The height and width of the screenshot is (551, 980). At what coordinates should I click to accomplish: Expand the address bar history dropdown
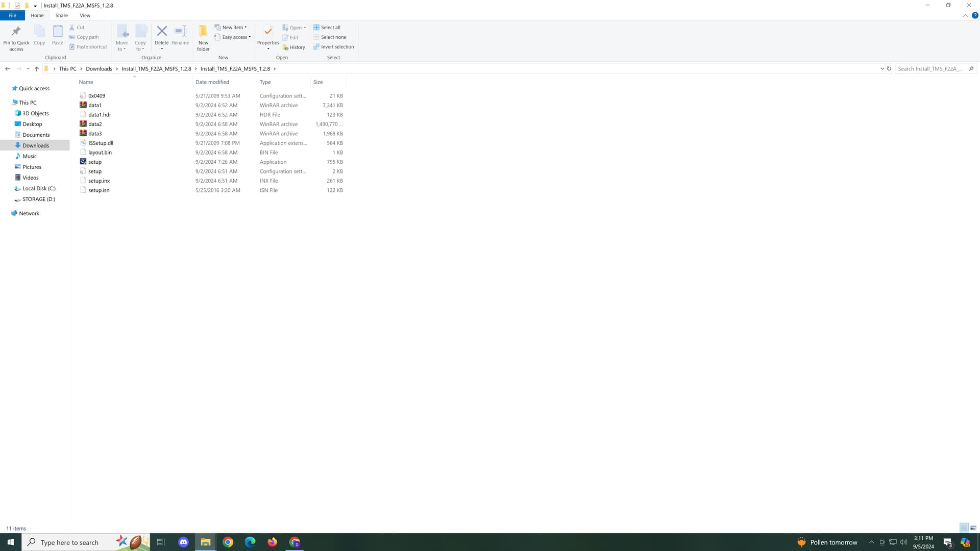(882, 69)
